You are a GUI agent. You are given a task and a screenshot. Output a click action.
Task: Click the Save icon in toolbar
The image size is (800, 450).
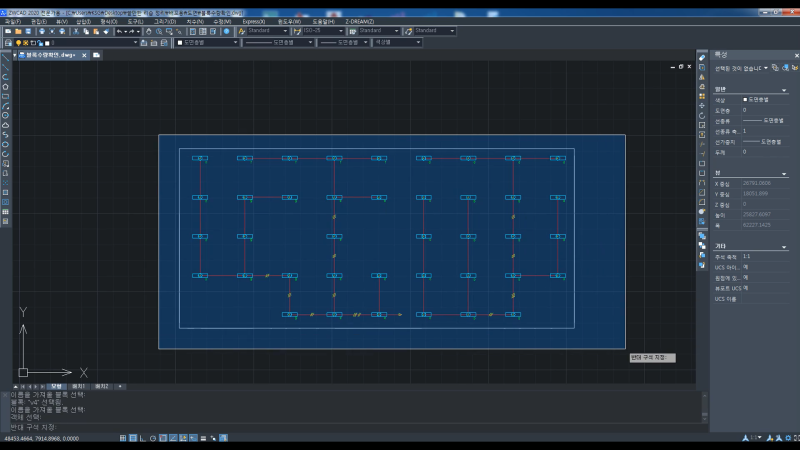pos(28,31)
